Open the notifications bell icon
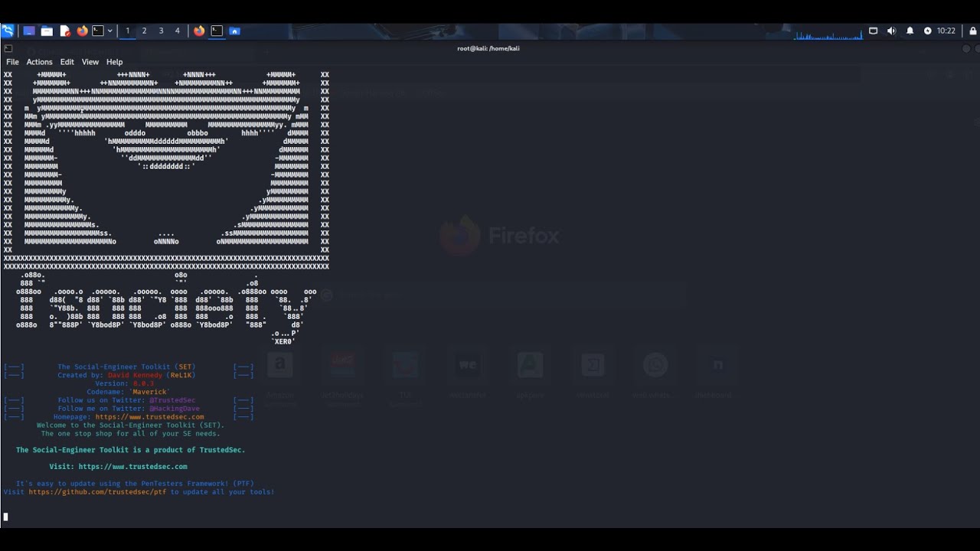 (x=910, y=31)
